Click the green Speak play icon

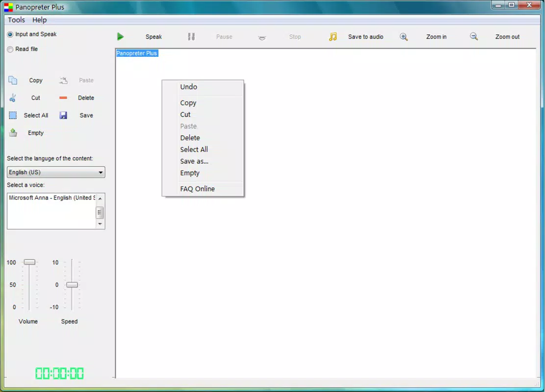coord(120,36)
